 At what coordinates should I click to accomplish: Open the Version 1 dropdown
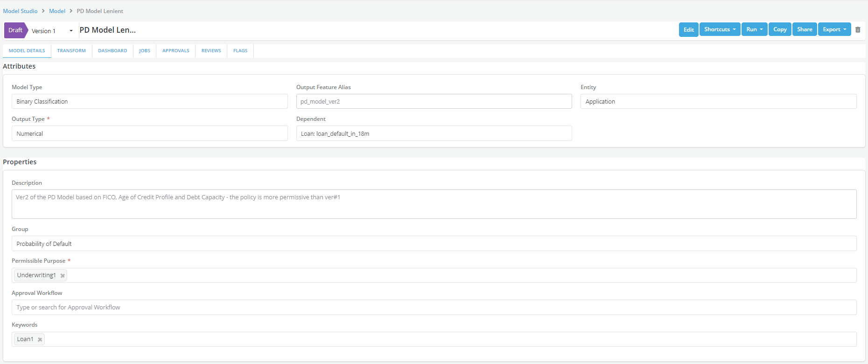[x=51, y=31]
